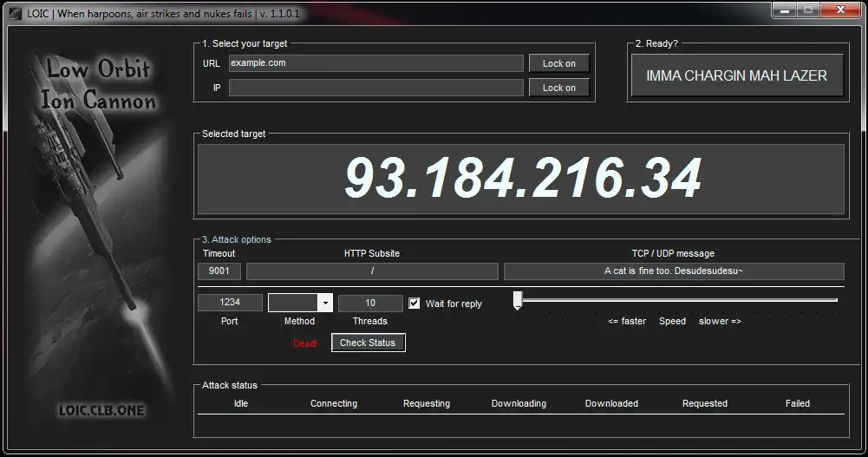
Task: Click the Idle column header
Action: point(241,403)
